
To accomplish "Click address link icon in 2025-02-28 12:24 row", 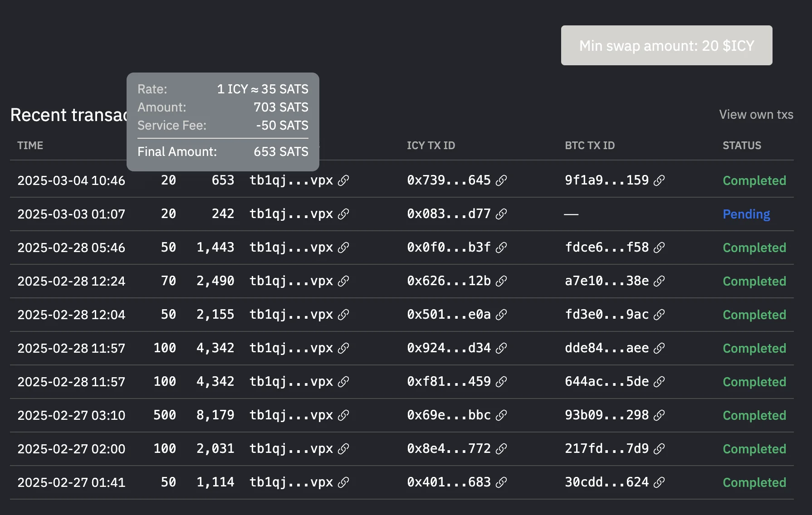I will 343,281.
